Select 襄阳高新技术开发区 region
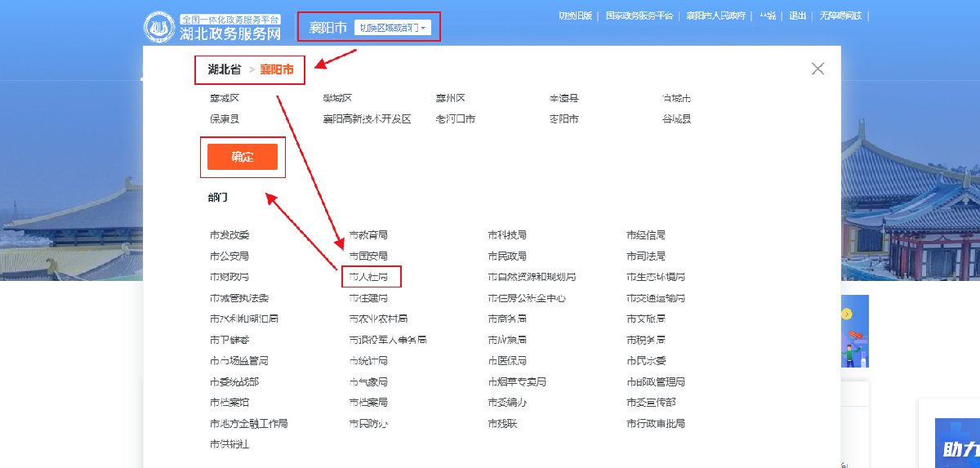 click(367, 119)
